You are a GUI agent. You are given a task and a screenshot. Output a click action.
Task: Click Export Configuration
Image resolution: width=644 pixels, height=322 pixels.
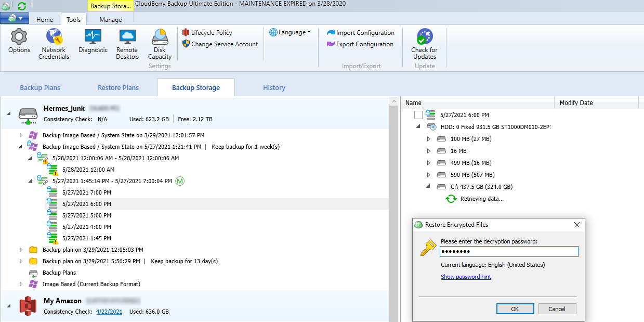(x=360, y=44)
